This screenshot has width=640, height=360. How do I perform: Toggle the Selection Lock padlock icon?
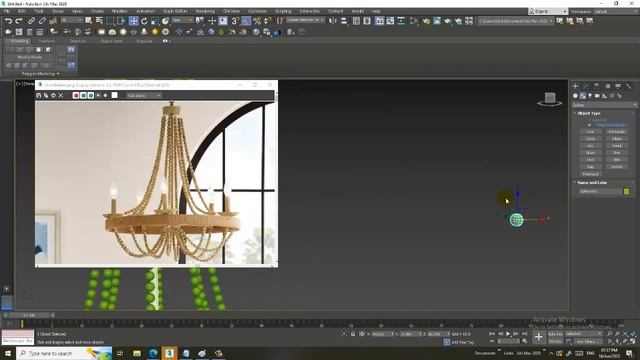(x=353, y=334)
